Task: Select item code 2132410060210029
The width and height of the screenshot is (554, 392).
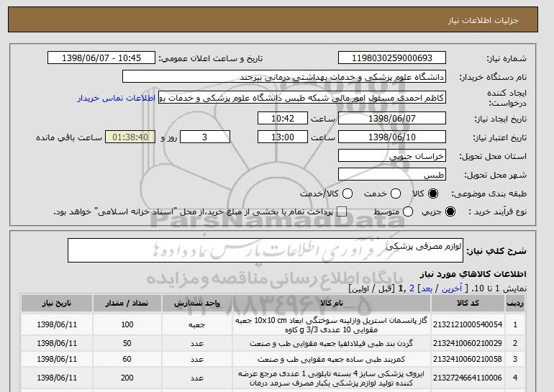Action: (468, 343)
